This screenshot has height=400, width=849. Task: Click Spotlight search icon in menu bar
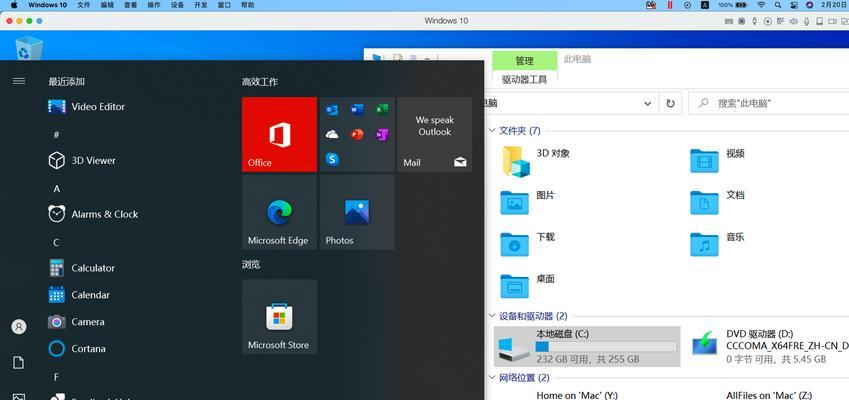778,5
